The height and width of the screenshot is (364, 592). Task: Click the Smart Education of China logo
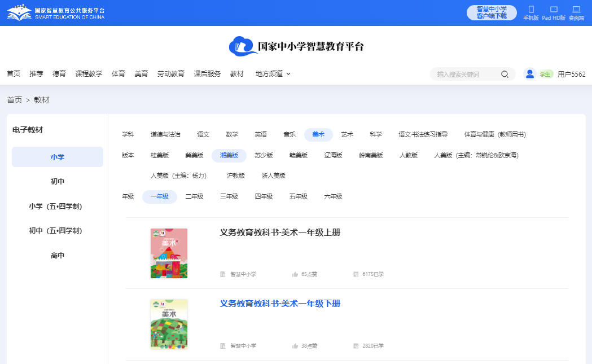[x=55, y=13]
